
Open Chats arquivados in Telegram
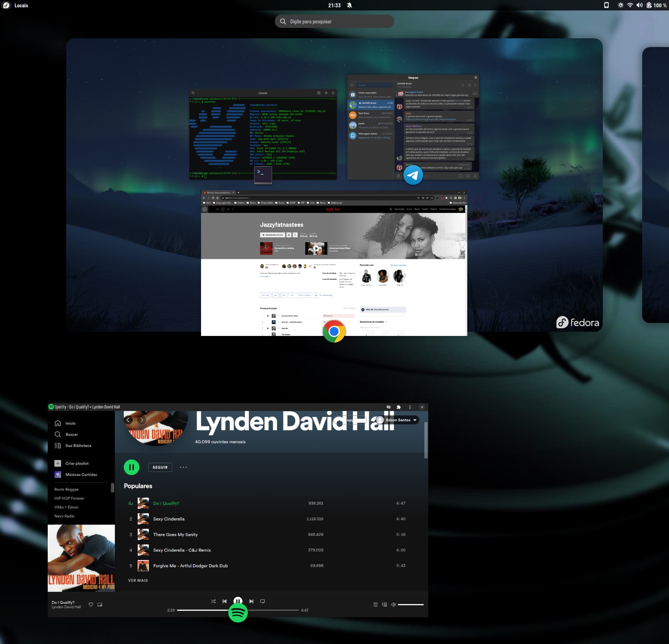click(371, 95)
